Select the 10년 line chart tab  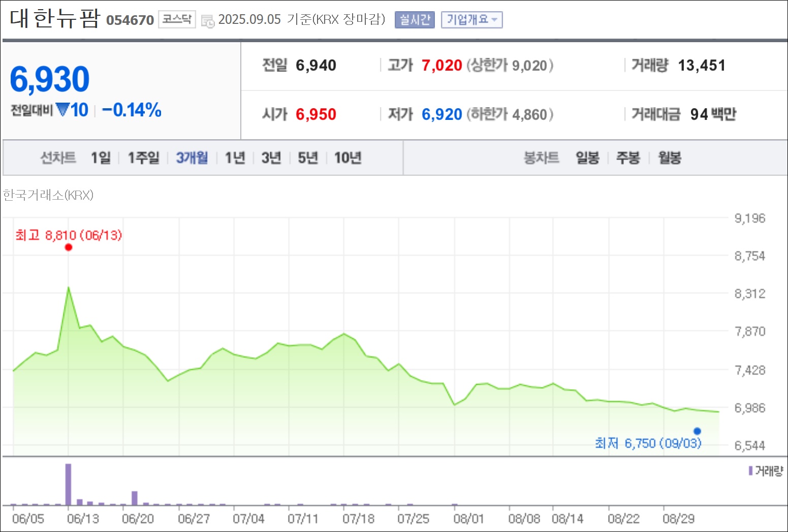click(348, 158)
